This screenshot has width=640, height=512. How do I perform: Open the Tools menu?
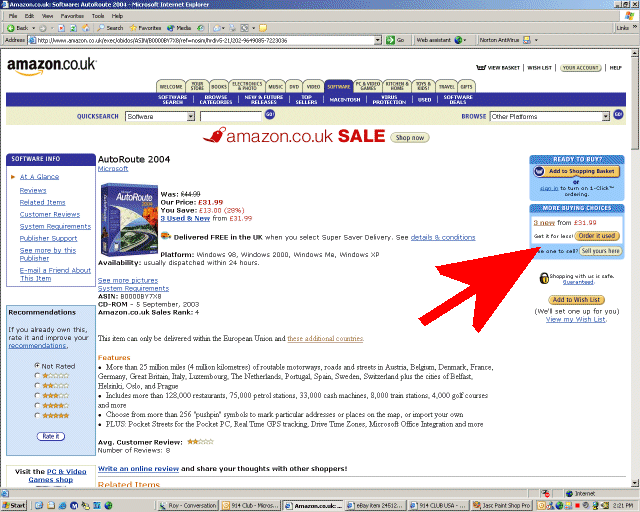[x=98, y=16]
